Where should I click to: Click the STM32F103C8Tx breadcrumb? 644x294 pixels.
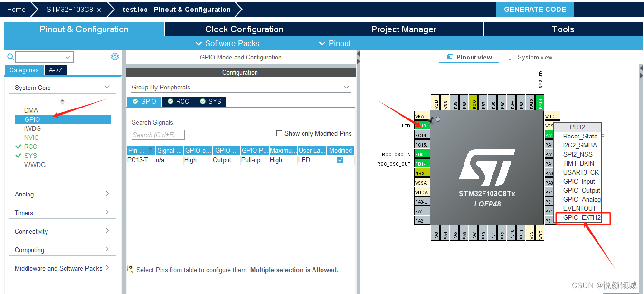[x=73, y=10]
